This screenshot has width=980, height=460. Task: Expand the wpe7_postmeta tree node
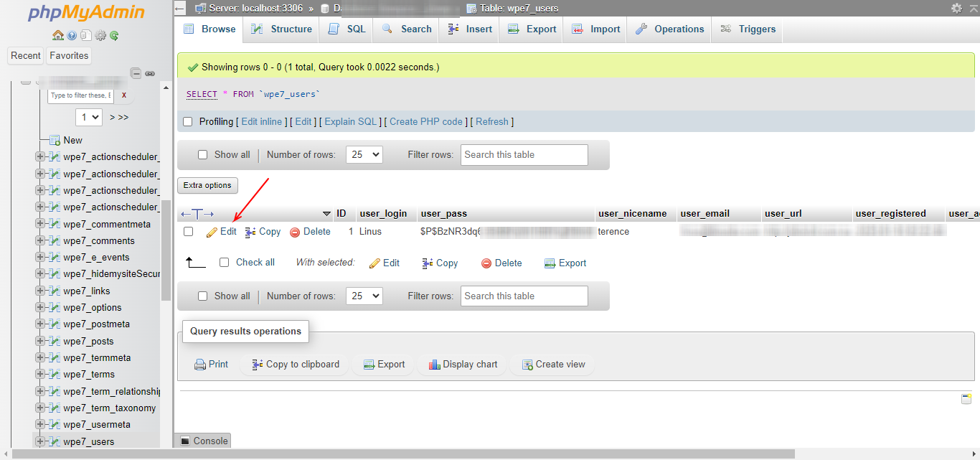[39, 324]
